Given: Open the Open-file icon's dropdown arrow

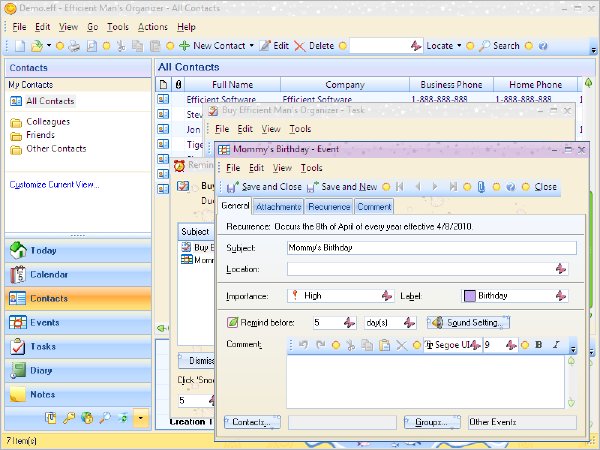Looking at the screenshot, I should tap(49, 46).
